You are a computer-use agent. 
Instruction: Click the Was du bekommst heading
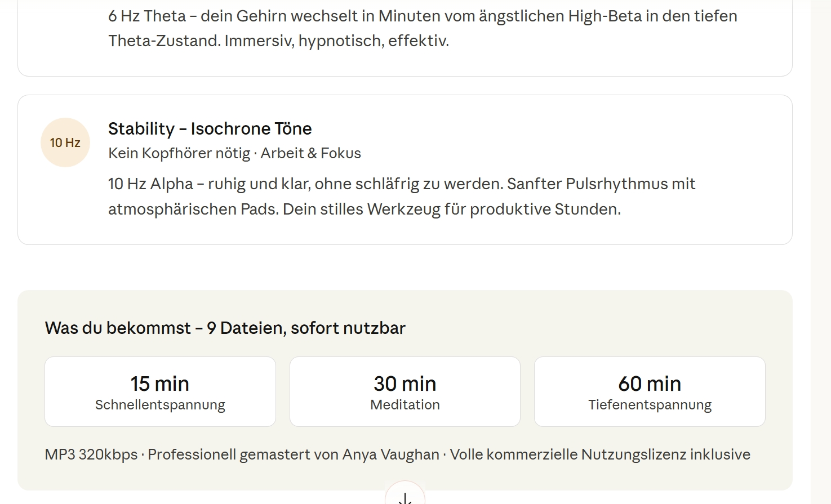pos(225,328)
